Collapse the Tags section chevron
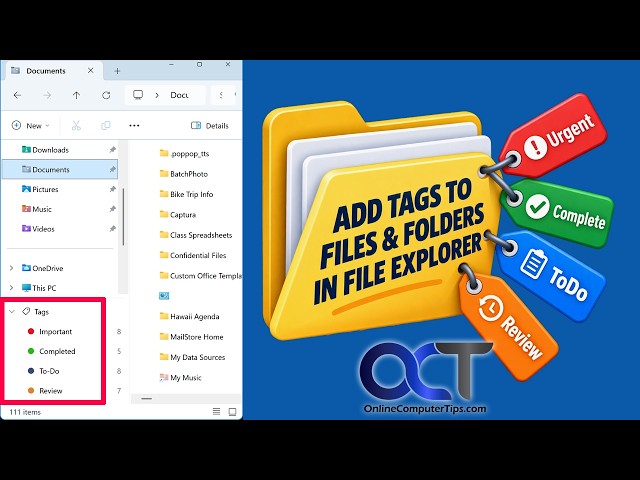This screenshot has width=640, height=480. coord(12,311)
